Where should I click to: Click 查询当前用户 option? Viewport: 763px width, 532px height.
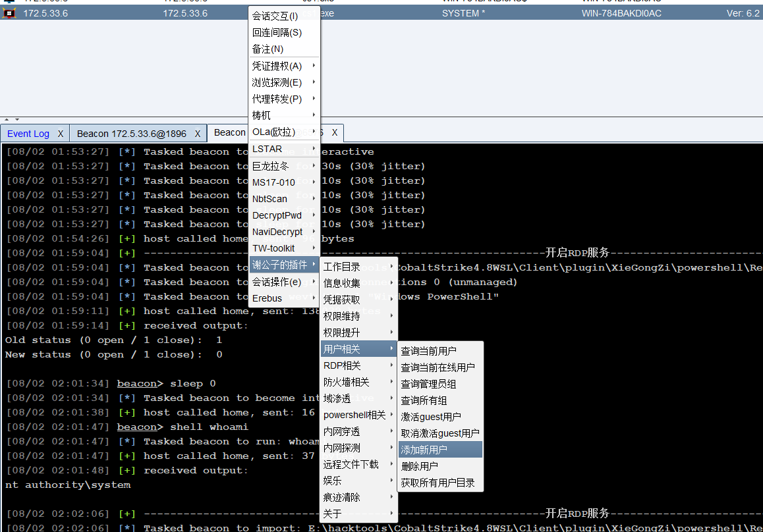[x=440, y=351]
